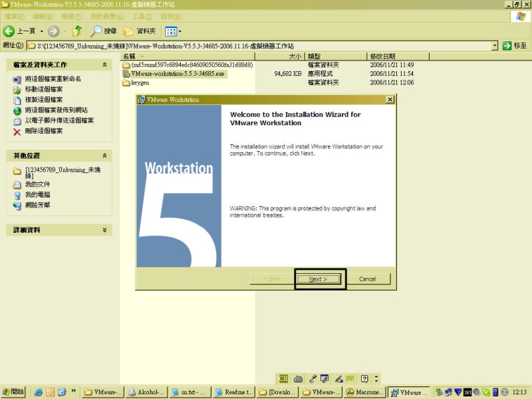Click 移動這個檔案 move link
The image size is (532, 399).
click(44, 89)
